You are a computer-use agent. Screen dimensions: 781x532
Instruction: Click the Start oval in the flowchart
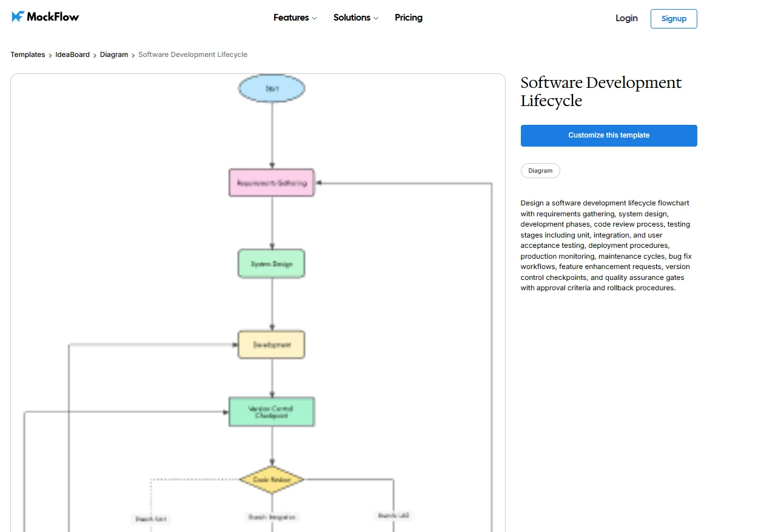point(272,88)
